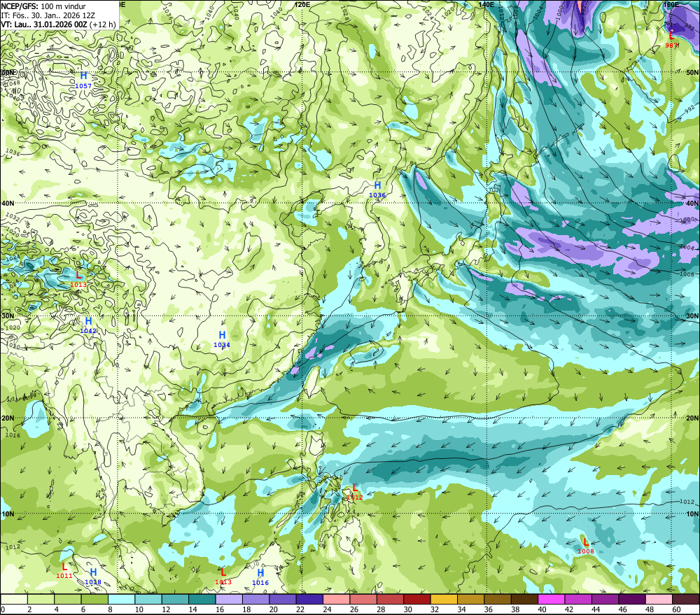700x615 pixels.
Task: Click the H symbol above 1042
Action: (88, 321)
